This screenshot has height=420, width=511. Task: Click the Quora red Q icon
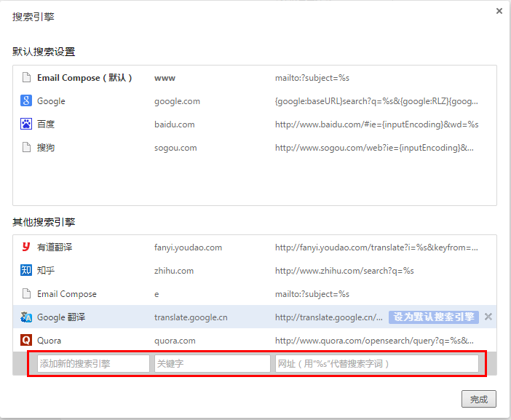coord(26,340)
